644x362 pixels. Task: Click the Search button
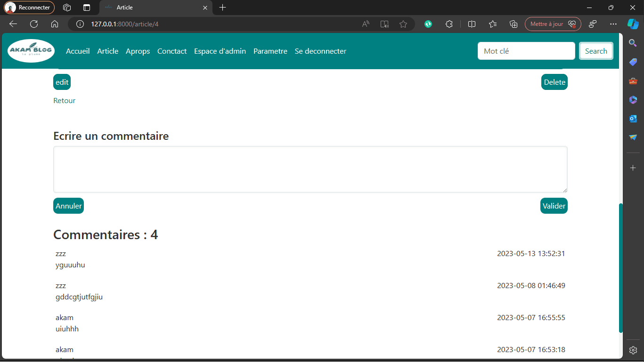tap(596, 51)
